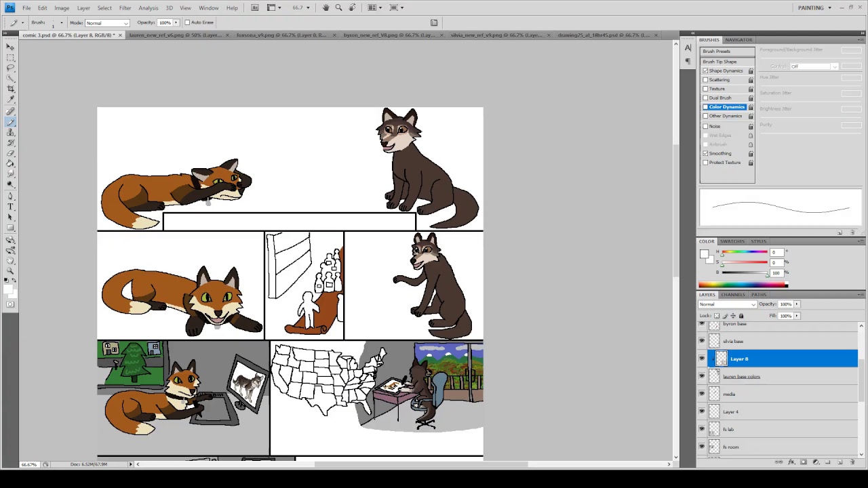Enable the Noise checkbox

point(705,126)
